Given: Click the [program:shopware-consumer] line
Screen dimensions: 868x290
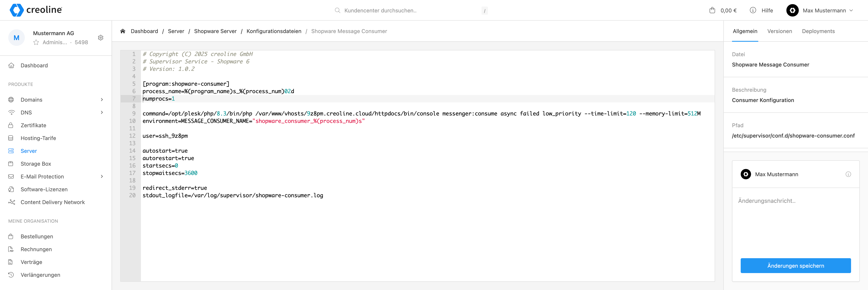Looking at the screenshot, I should [186, 84].
